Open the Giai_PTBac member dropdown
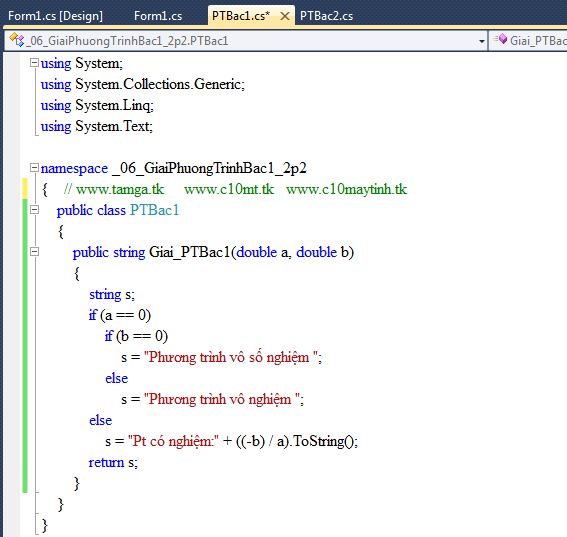Viewport: 567px width, 537px height. pos(529,41)
